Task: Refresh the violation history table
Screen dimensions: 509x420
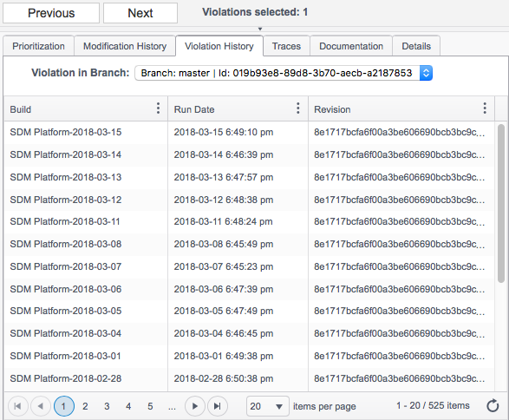Action: point(493,406)
